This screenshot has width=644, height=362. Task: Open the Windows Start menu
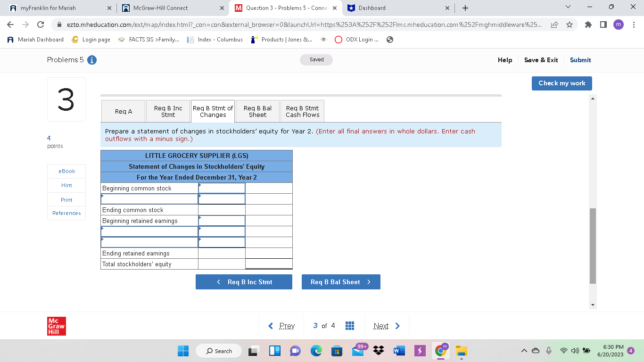(183, 351)
